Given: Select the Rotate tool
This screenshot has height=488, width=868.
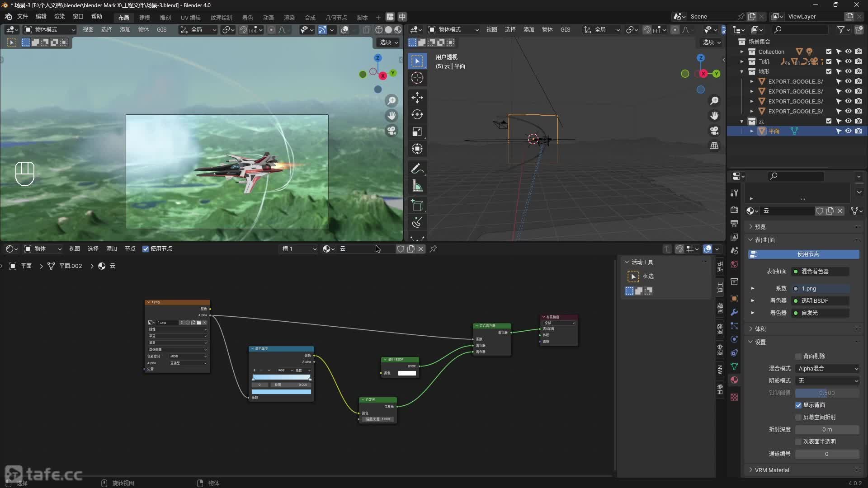Looking at the screenshot, I should tap(417, 114).
